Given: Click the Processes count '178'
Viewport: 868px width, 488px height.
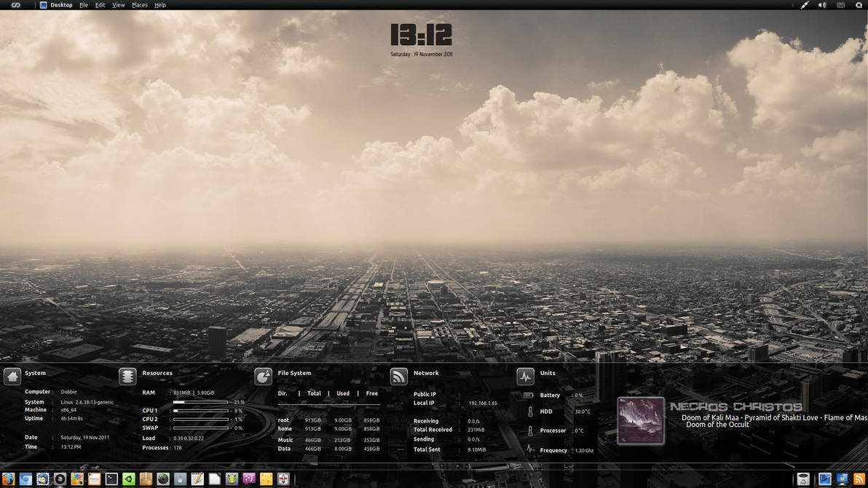Looking at the screenshot, I should [x=177, y=448].
